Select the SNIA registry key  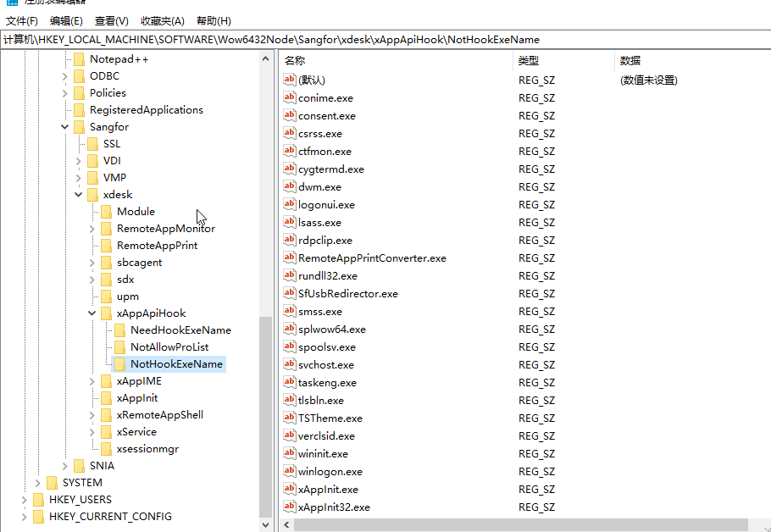(101, 465)
